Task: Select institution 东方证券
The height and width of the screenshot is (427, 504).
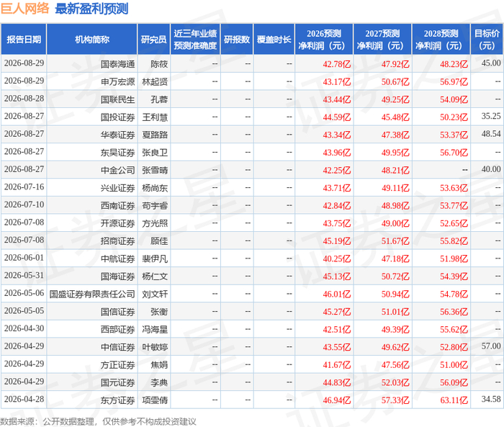Action: tap(117, 400)
